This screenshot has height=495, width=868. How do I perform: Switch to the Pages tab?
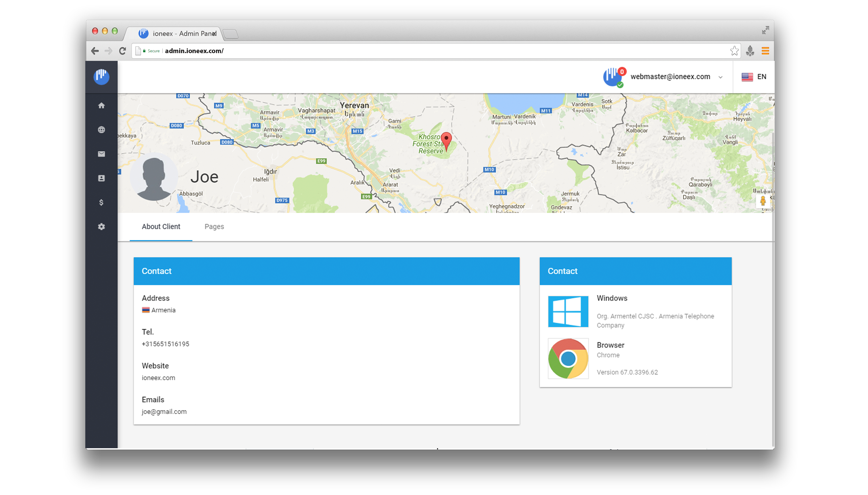pyautogui.click(x=214, y=227)
